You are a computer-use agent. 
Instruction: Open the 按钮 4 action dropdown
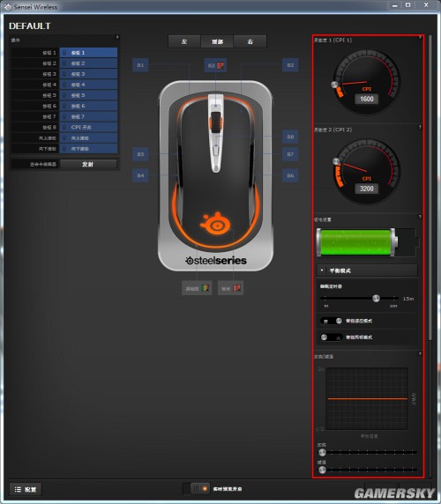[x=88, y=85]
